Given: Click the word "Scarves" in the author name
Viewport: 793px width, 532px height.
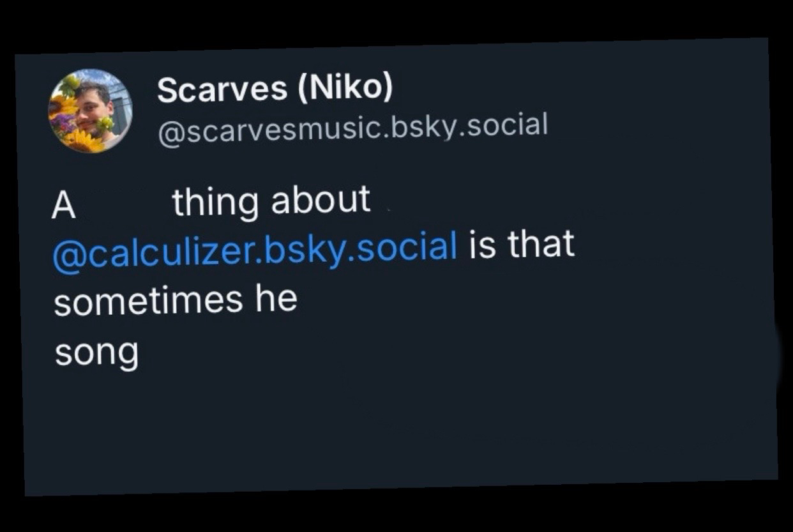Looking at the screenshot, I should coord(222,90).
